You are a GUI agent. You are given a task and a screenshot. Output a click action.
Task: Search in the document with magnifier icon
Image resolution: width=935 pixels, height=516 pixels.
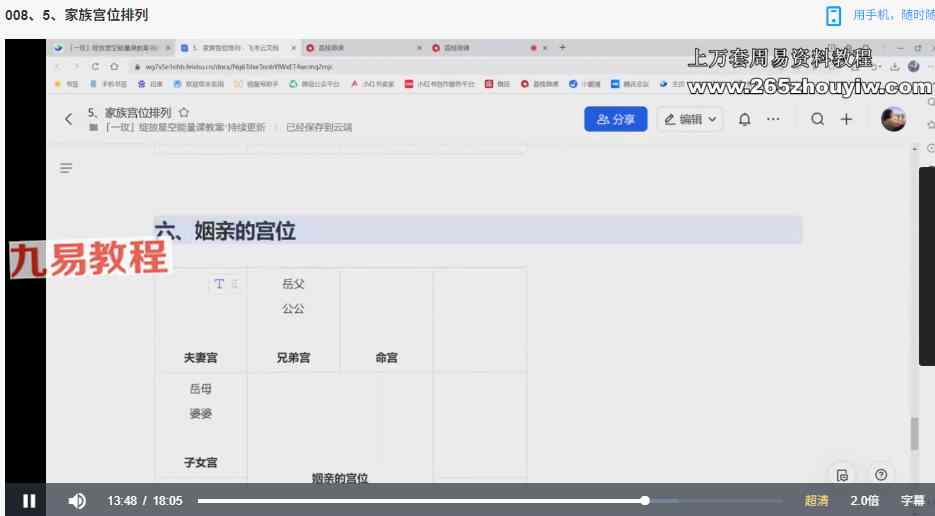coord(818,119)
